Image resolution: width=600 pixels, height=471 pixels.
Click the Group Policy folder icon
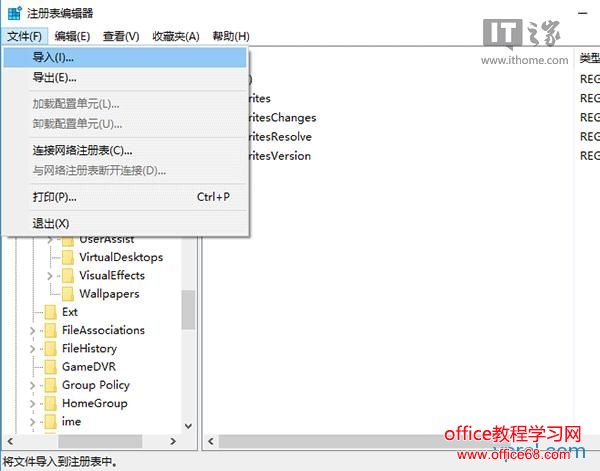point(51,385)
